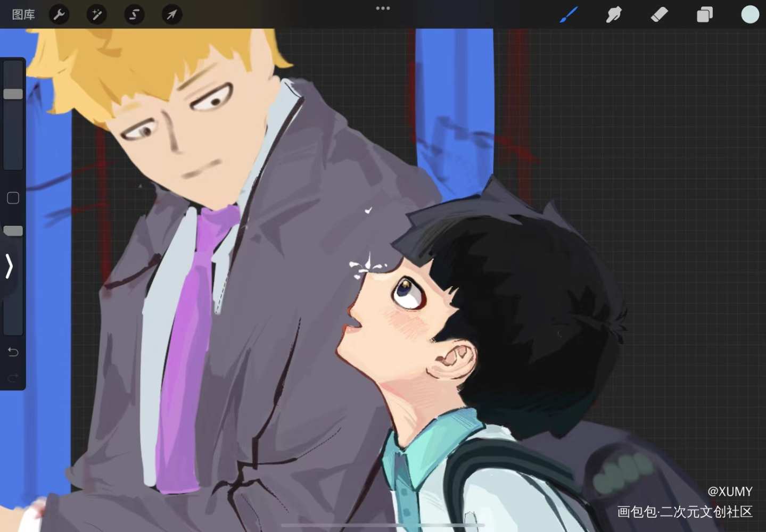The width and height of the screenshot is (766, 532).
Task: Click the @XUMY watermark text
Action: click(x=730, y=491)
